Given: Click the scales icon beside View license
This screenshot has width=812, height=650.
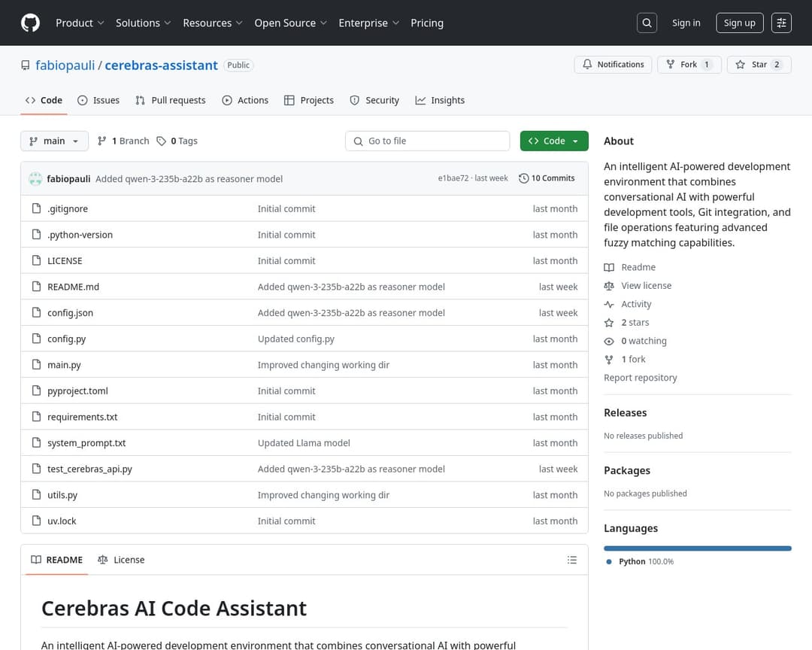Looking at the screenshot, I should pyautogui.click(x=609, y=286).
